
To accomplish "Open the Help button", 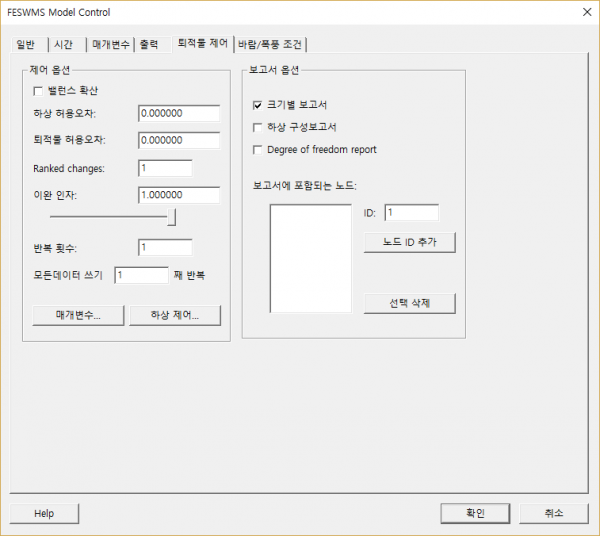I will (44, 513).
